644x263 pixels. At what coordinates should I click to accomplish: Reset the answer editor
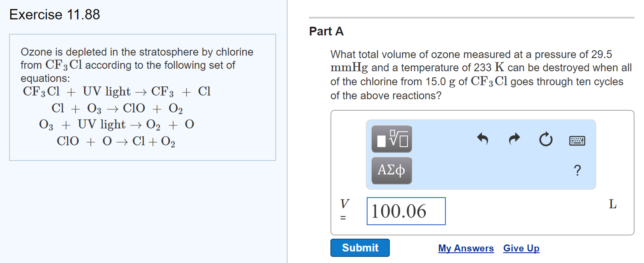545,139
